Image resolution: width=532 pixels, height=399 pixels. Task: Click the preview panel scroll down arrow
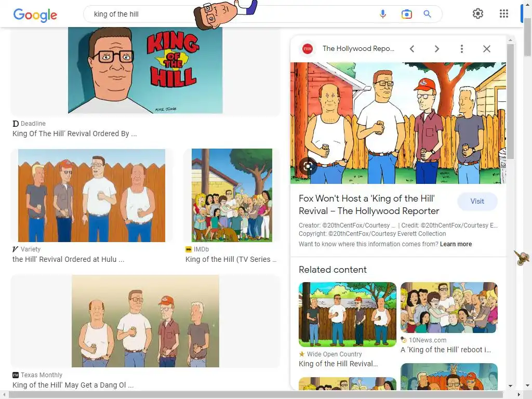coord(510,386)
